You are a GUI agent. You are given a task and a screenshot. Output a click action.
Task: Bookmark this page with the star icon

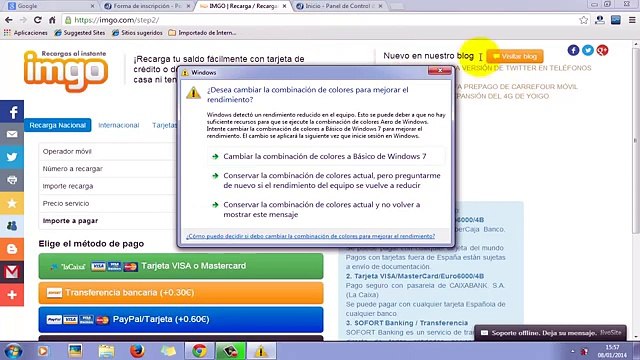584,20
